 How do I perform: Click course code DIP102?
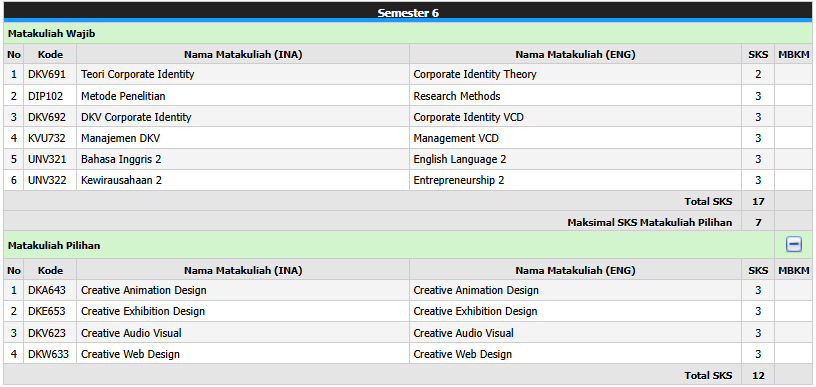[x=47, y=96]
